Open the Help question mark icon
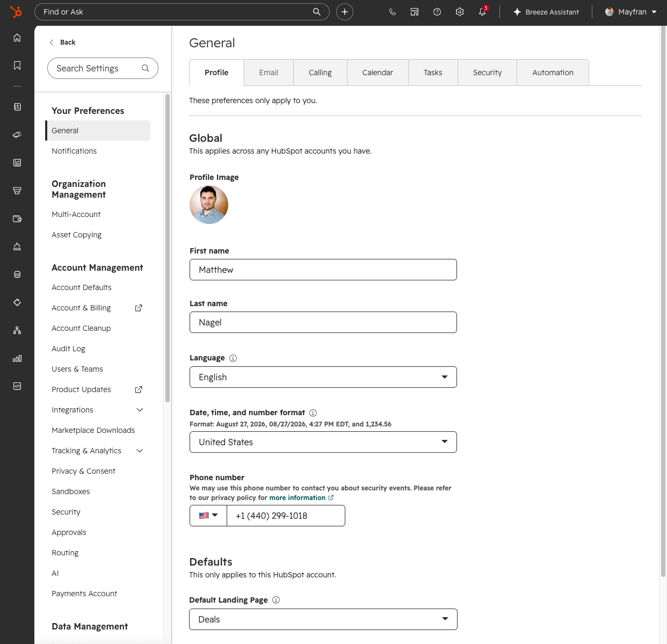 437,12
